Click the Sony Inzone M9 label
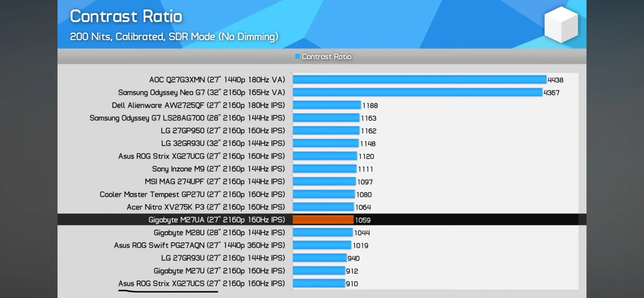Image resolution: width=644 pixels, height=298 pixels. (218, 169)
